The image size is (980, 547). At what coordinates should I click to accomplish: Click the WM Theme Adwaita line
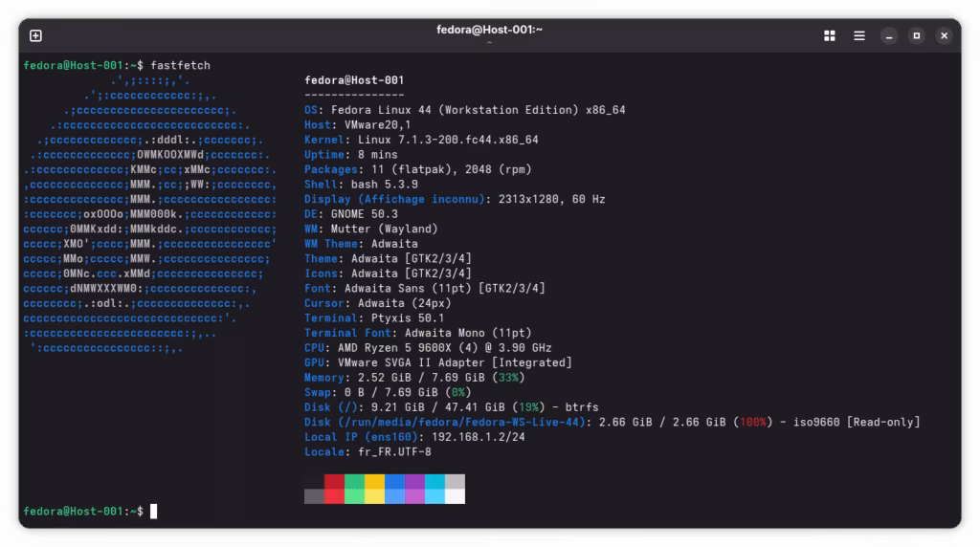[361, 244]
